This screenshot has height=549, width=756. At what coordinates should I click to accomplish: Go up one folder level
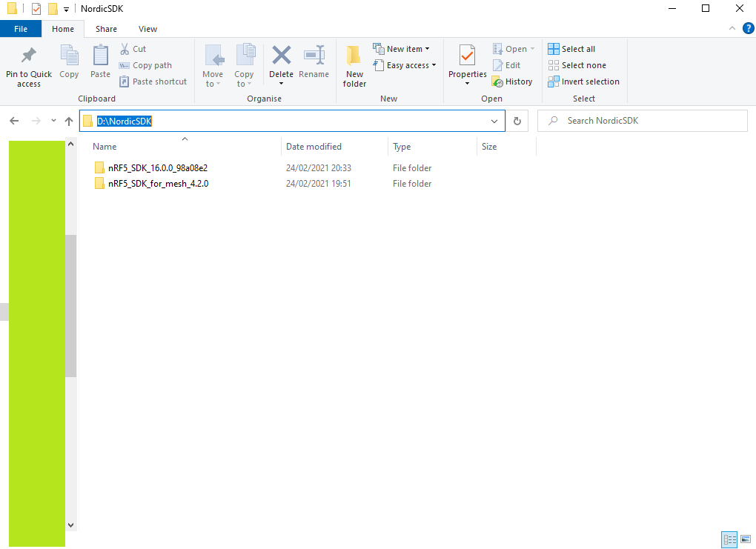coord(69,121)
